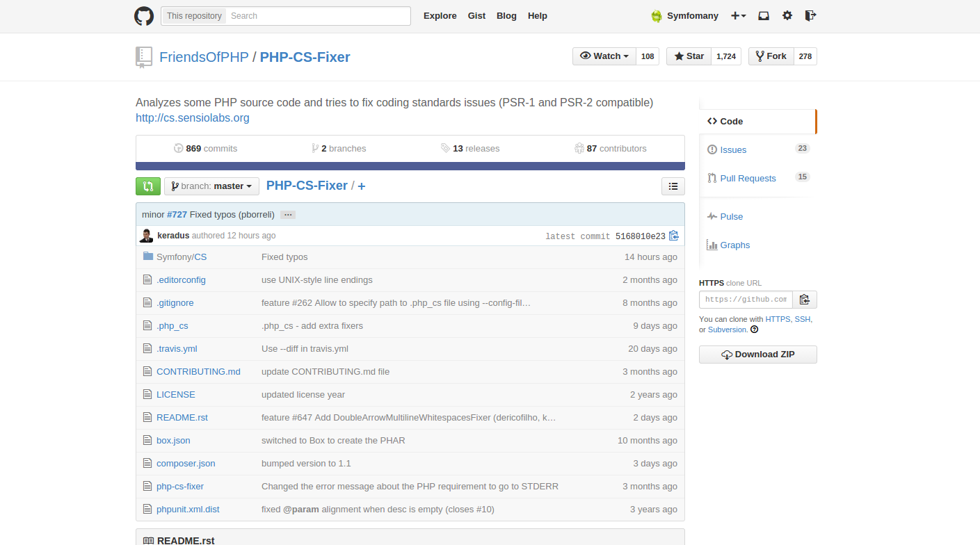
Task: View the 278 forks count
Action: coord(805,56)
